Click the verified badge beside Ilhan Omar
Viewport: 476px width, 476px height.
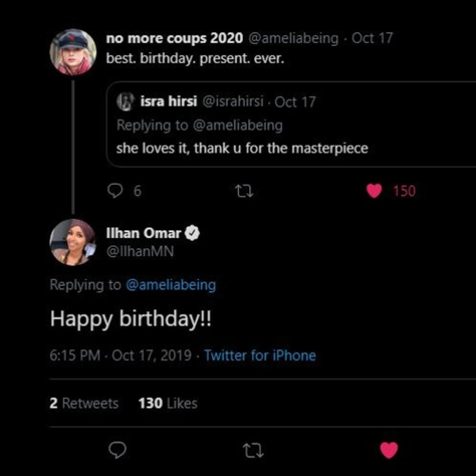pos(192,233)
